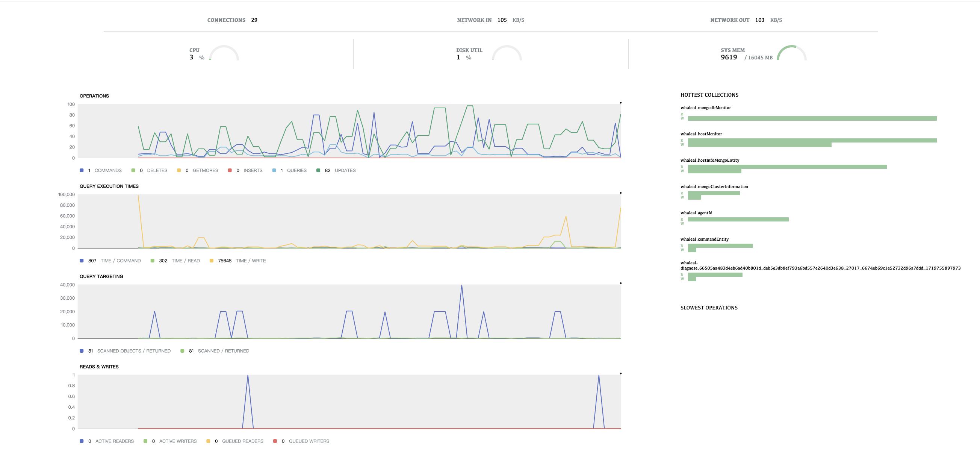The width and height of the screenshot is (980, 467).
Task: Click the DELETES legend color swatch
Action: (x=133, y=170)
